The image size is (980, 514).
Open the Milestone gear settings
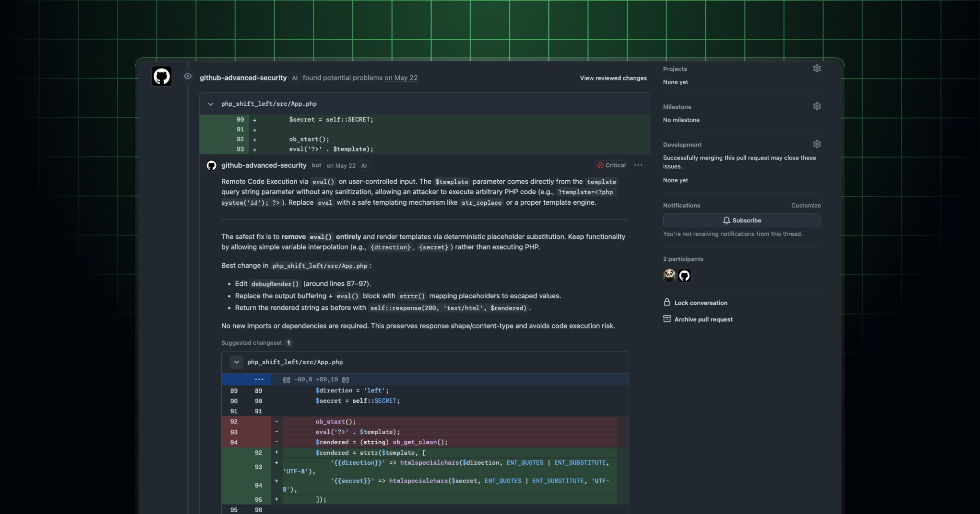click(817, 106)
